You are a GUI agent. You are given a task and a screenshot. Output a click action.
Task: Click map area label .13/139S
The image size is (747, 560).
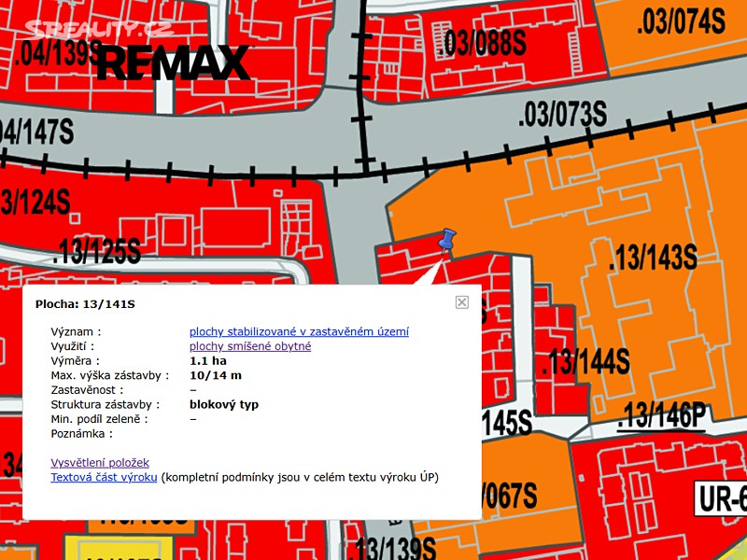(392, 548)
